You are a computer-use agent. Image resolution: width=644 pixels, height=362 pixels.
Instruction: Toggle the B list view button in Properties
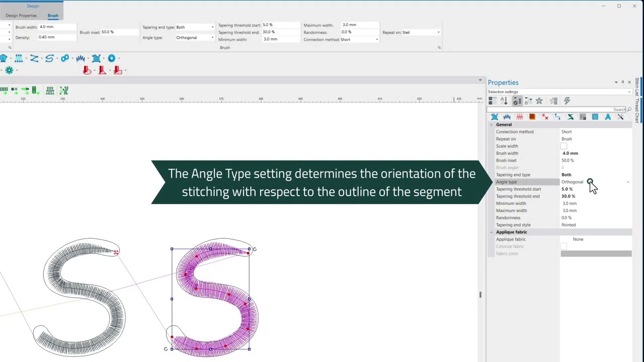coord(528,101)
